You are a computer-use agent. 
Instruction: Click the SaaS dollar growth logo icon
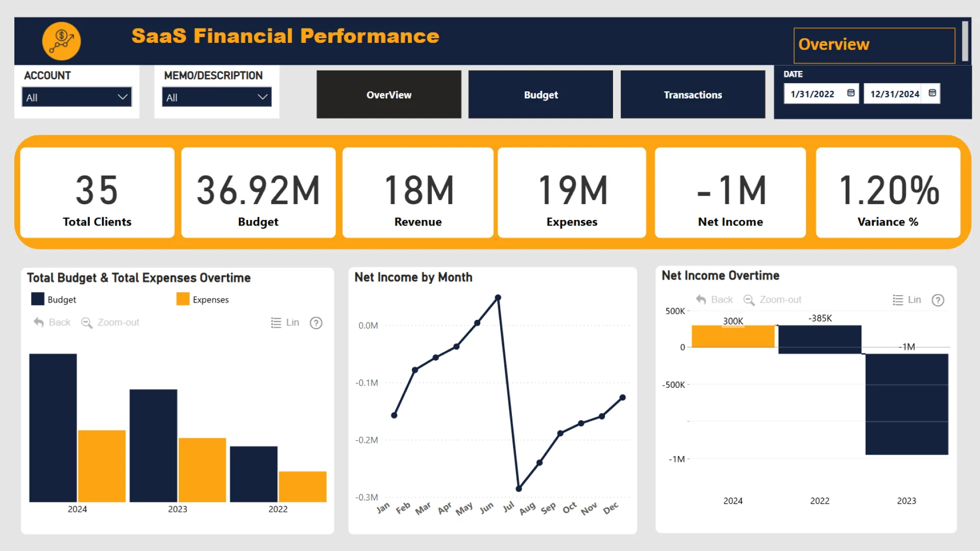61,41
